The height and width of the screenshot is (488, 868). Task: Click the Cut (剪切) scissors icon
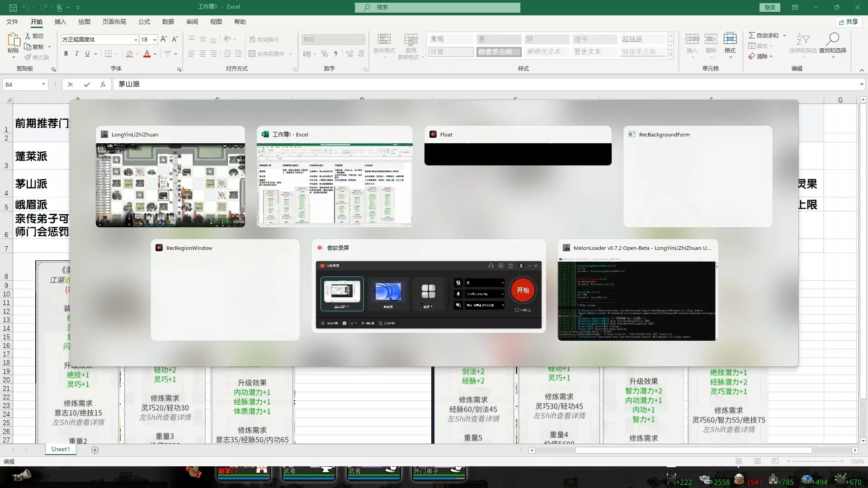coord(28,36)
